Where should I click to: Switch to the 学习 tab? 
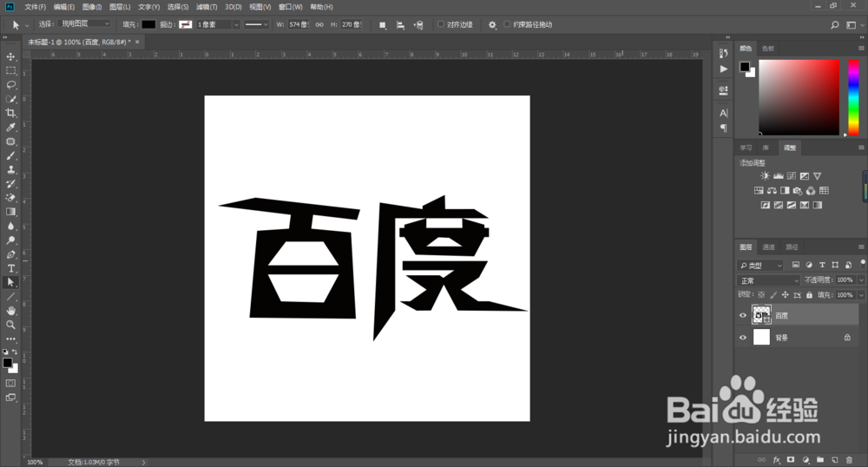(746, 148)
